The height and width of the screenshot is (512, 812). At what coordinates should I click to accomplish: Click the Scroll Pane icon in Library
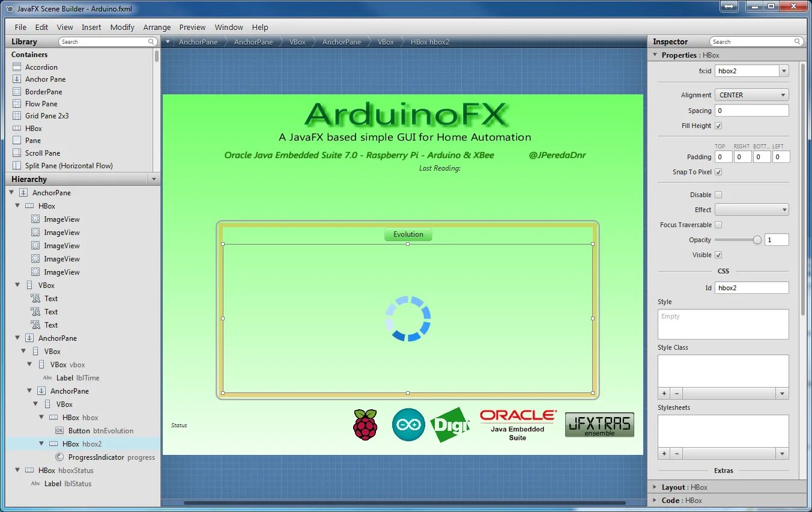17,153
